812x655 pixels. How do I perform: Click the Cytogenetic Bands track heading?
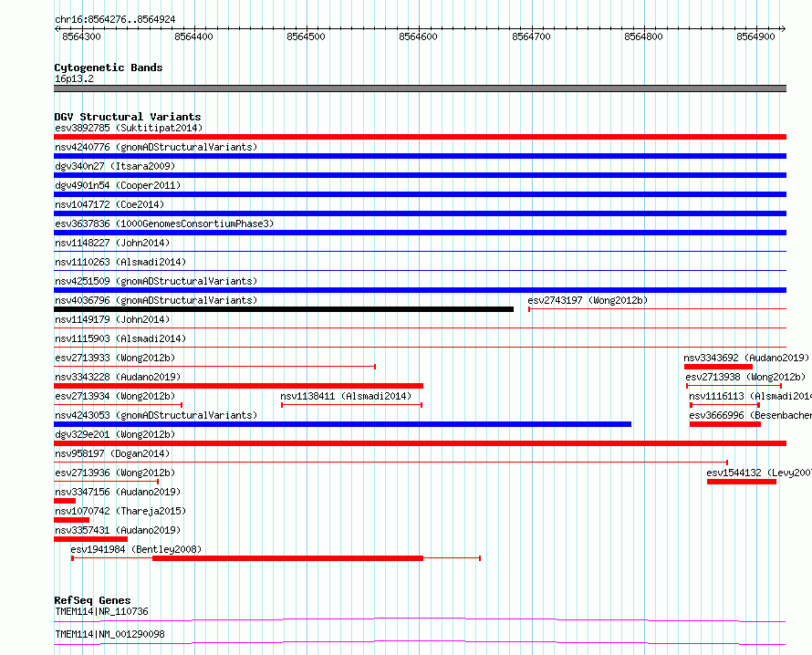tap(109, 68)
